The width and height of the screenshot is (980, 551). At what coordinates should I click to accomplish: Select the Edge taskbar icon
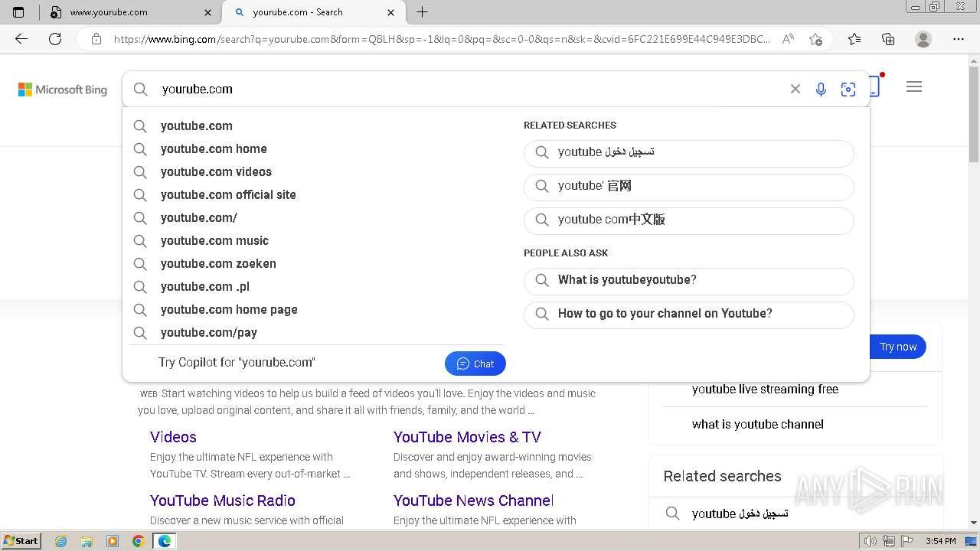tap(165, 541)
